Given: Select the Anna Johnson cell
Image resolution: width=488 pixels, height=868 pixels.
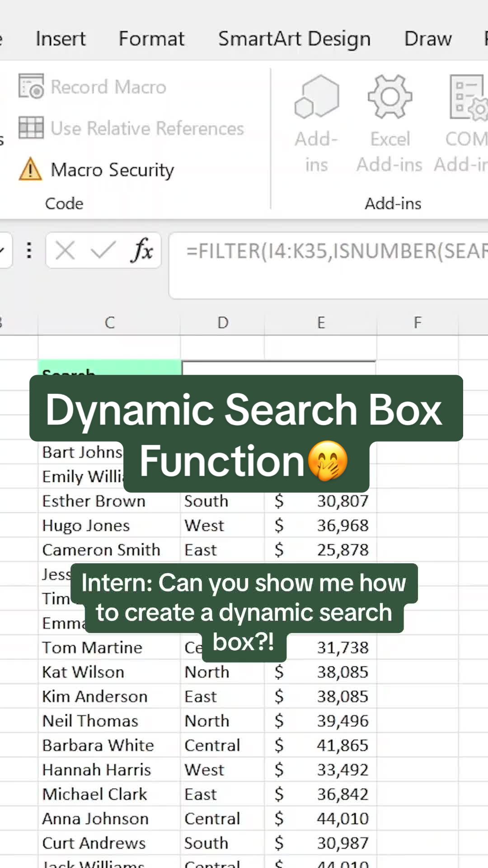Looking at the screenshot, I should (109, 818).
